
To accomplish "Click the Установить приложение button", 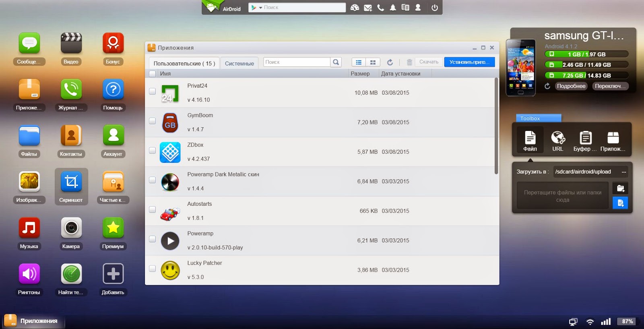I will pos(469,62).
